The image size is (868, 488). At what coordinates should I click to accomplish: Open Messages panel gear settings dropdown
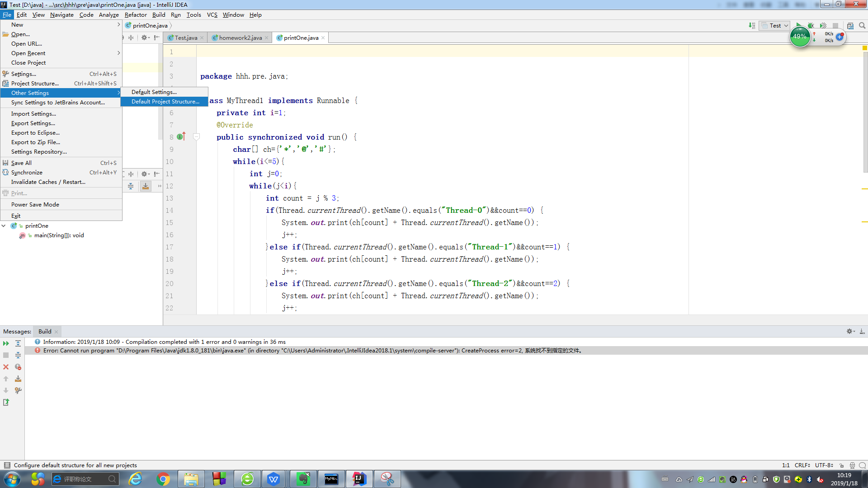(850, 331)
